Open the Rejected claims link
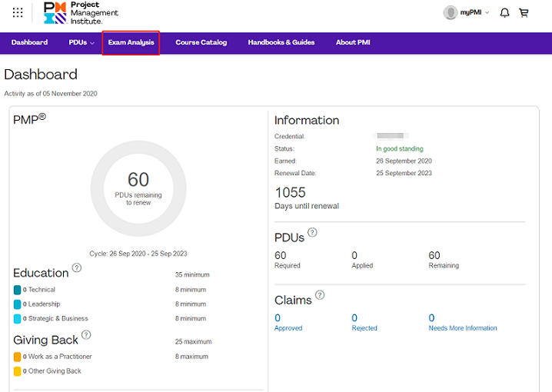The width and height of the screenshot is (552, 392). 364,322
